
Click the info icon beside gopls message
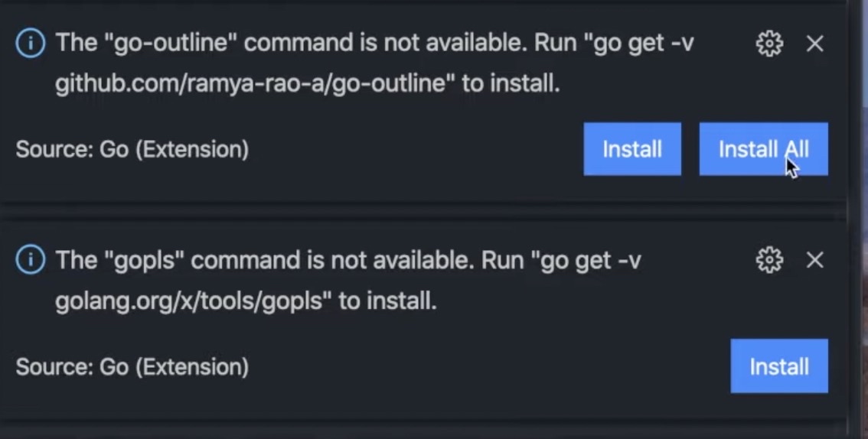pos(31,261)
